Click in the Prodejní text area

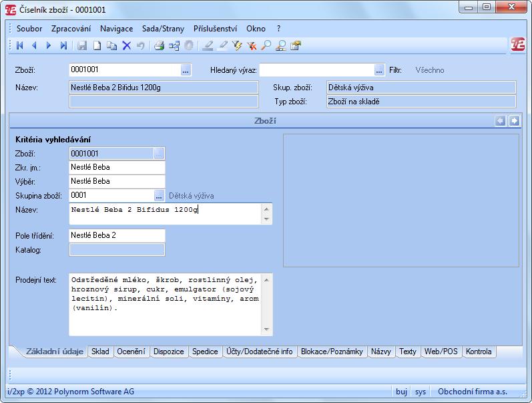click(x=166, y=305)
